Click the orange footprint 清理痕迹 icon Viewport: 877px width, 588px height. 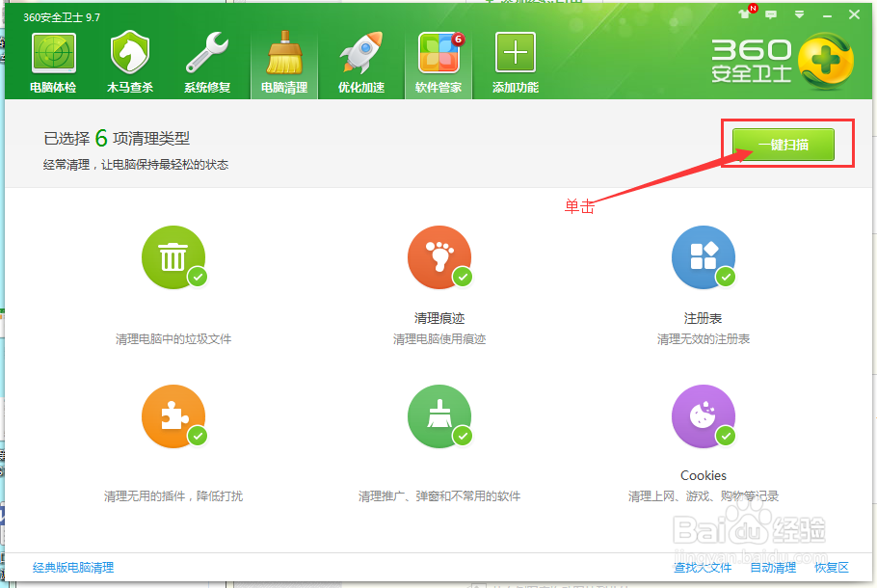pos(439,257)
